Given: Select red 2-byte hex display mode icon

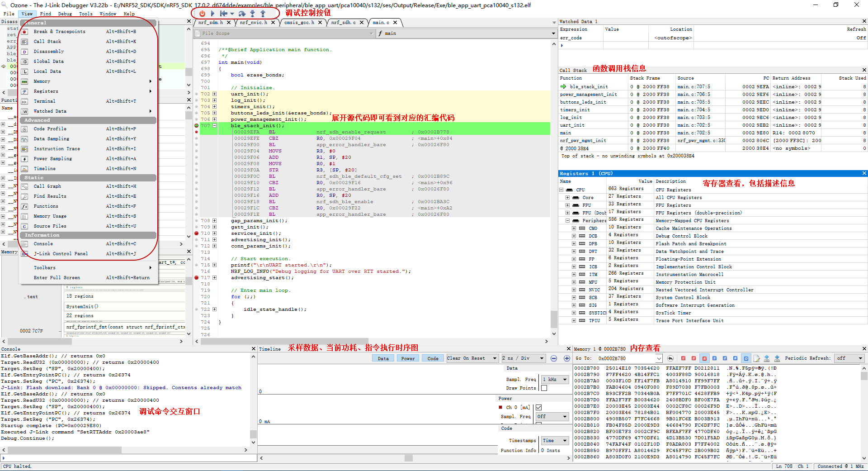Looking at the screenshot, I should 693,358.
